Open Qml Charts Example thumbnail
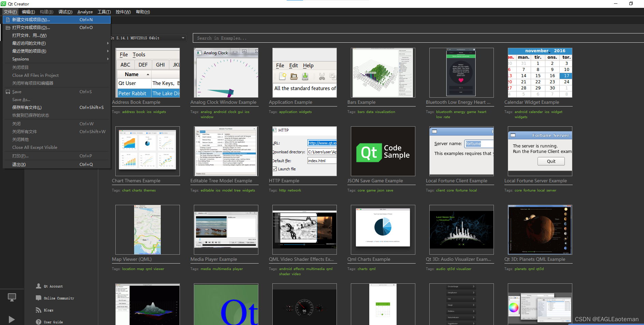Viewport: 644px width, 325px height. coord(383,230)
